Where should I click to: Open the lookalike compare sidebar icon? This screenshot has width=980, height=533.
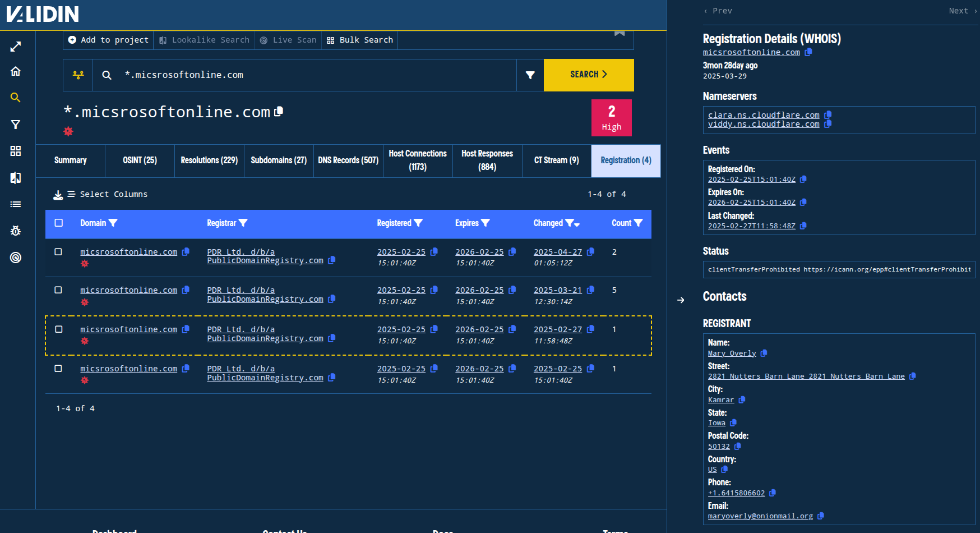(16, 178)
